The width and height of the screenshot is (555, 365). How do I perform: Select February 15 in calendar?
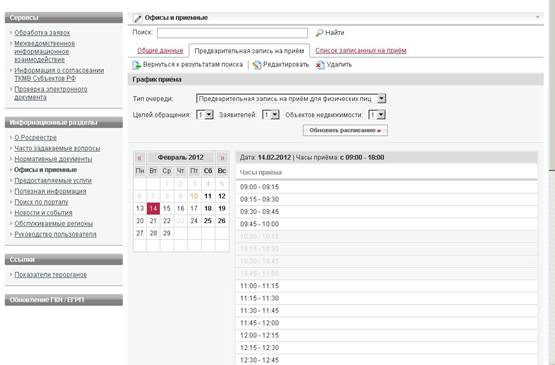coord(167,209)
